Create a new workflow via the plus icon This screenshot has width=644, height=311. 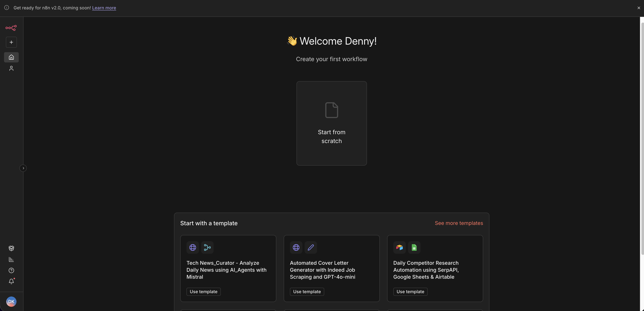pos(11,42)
